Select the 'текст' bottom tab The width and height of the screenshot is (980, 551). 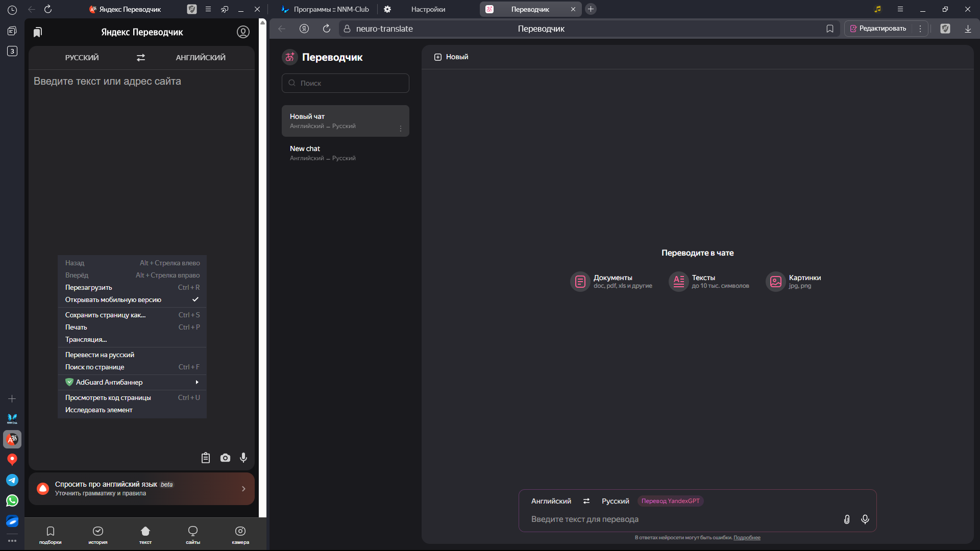145,535
